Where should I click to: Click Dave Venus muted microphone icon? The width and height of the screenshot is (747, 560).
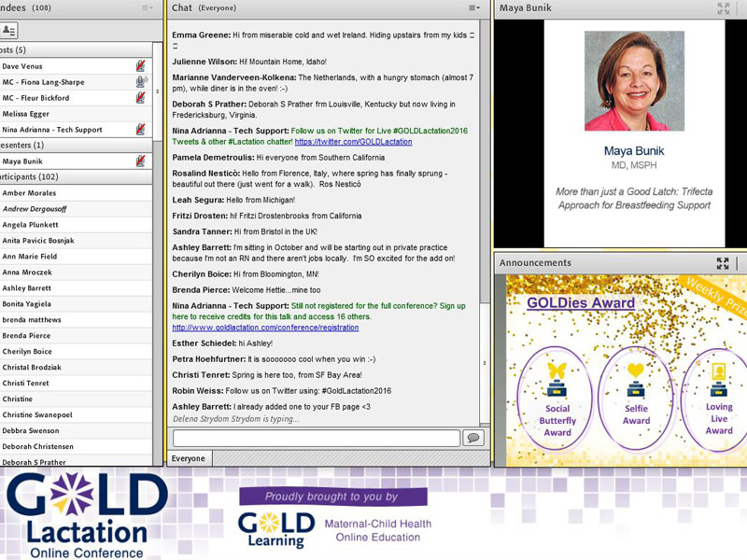click(x=141, y=65)
